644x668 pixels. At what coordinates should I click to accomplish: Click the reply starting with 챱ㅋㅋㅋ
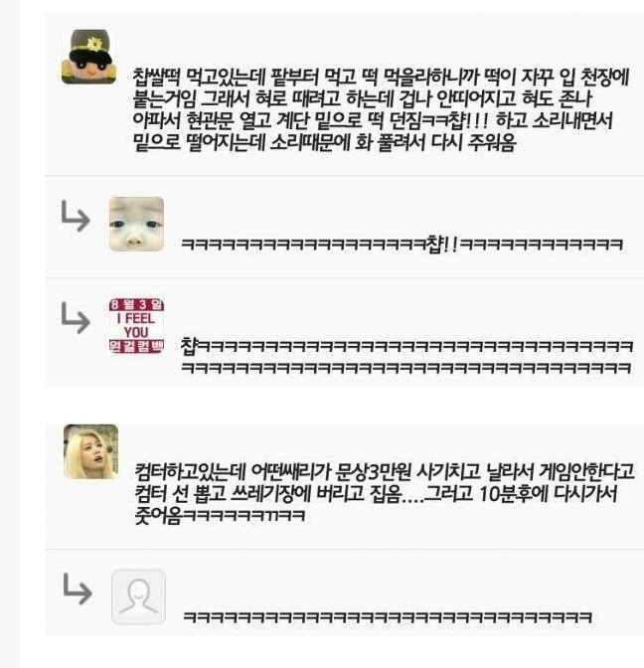tap(406, 356)
